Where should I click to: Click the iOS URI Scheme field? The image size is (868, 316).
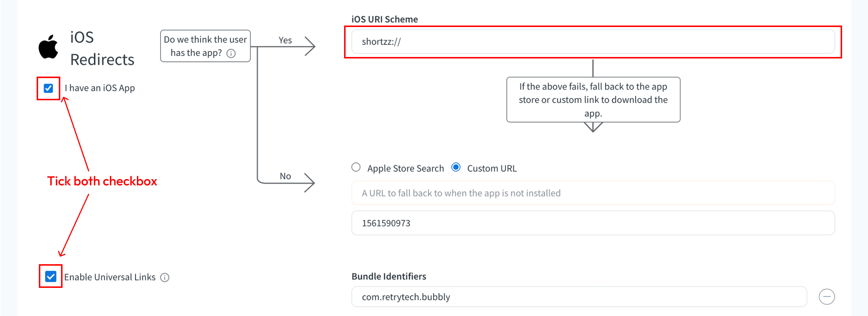[x=593, y=41]
